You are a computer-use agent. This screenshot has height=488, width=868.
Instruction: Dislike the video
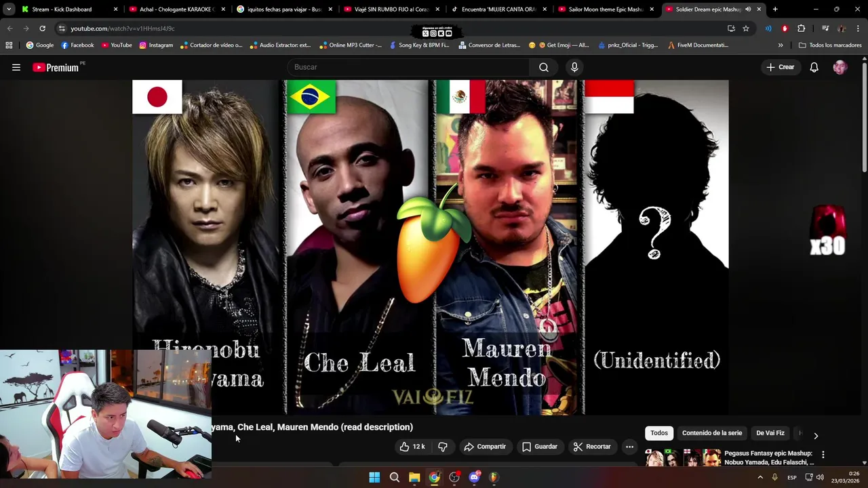click(443, 447)
